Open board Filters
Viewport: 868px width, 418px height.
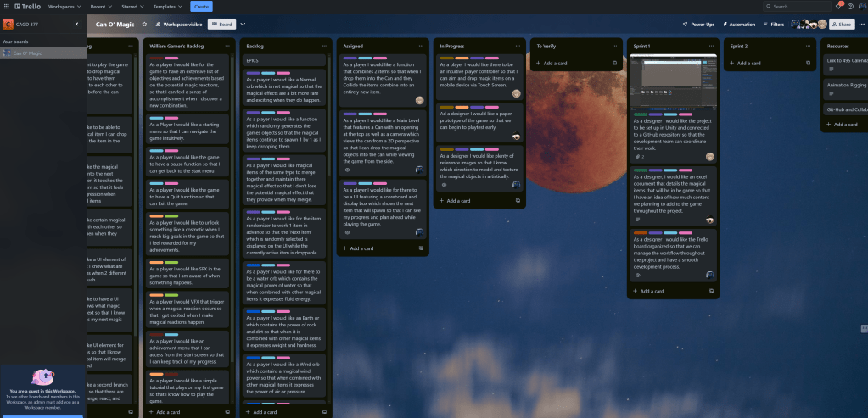coord(774,25)
